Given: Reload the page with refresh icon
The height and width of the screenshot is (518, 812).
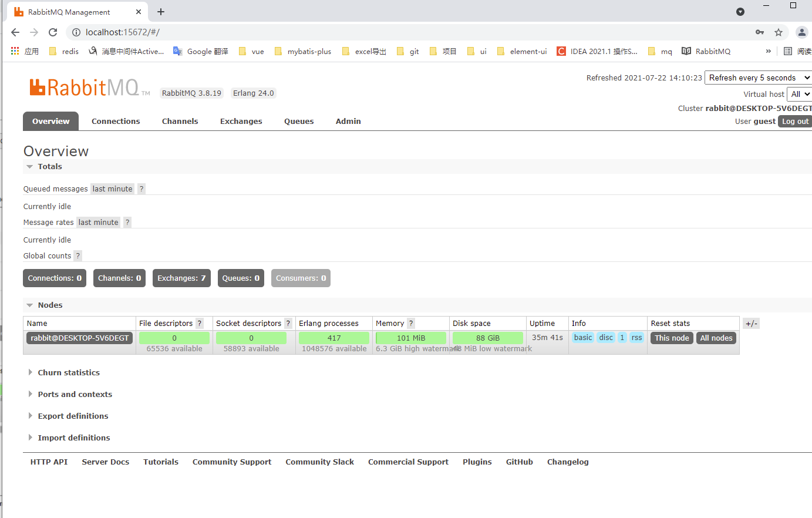Looking at the screenshot, I should tap(53, 32).
